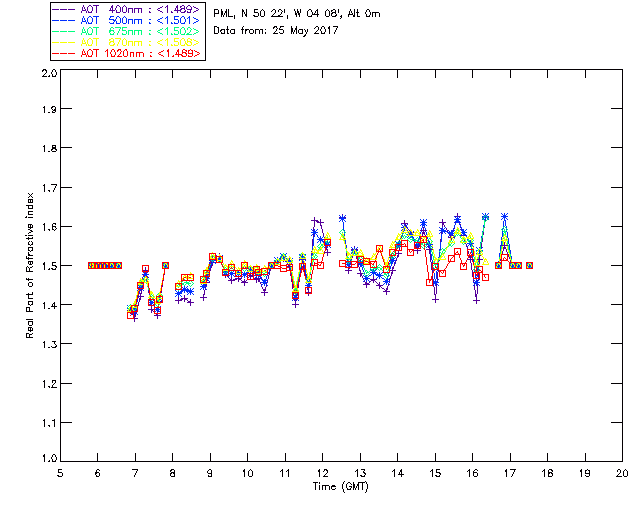Click the x-axis hour label 9
The width and height of the screenshot is (640, 512).
click(x=210, y=473)
